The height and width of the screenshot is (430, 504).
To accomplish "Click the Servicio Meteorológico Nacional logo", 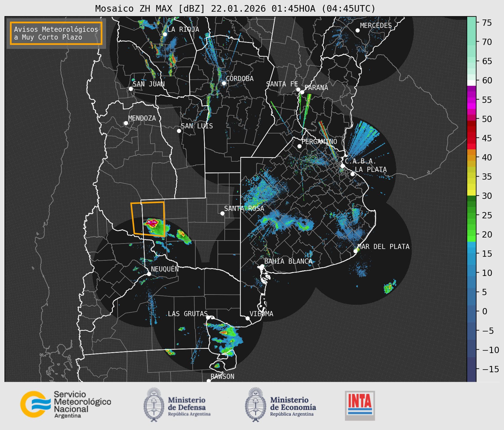I will 65,404.
